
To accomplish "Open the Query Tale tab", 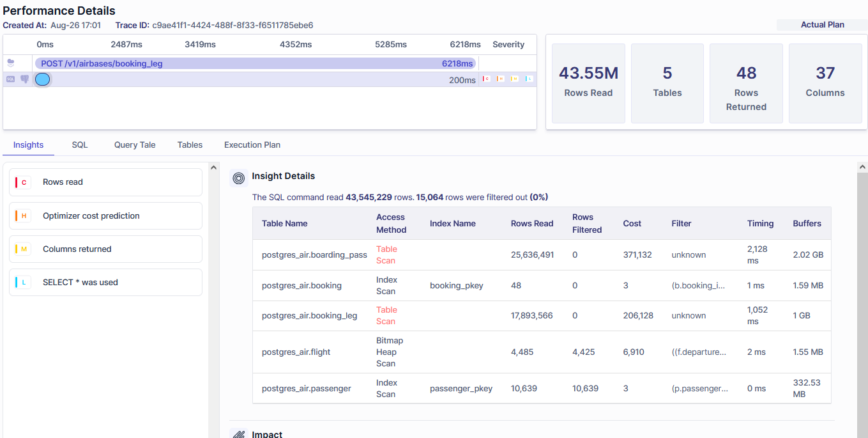I will coord(135,145).
